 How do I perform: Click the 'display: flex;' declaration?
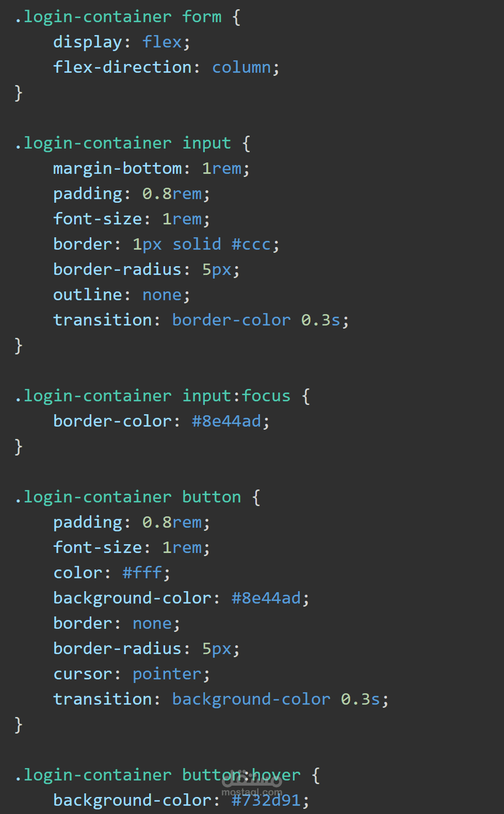tap(122, 42)
